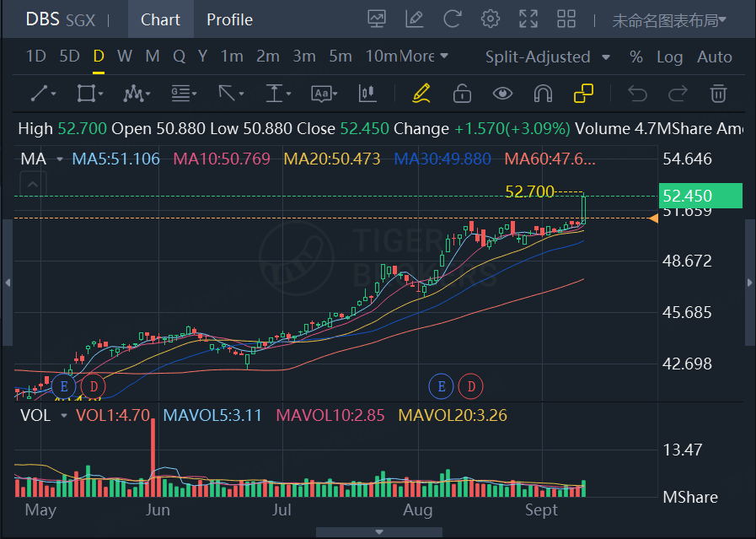
Task: Switch to the Chart tab
Action: tap(160, 19)
